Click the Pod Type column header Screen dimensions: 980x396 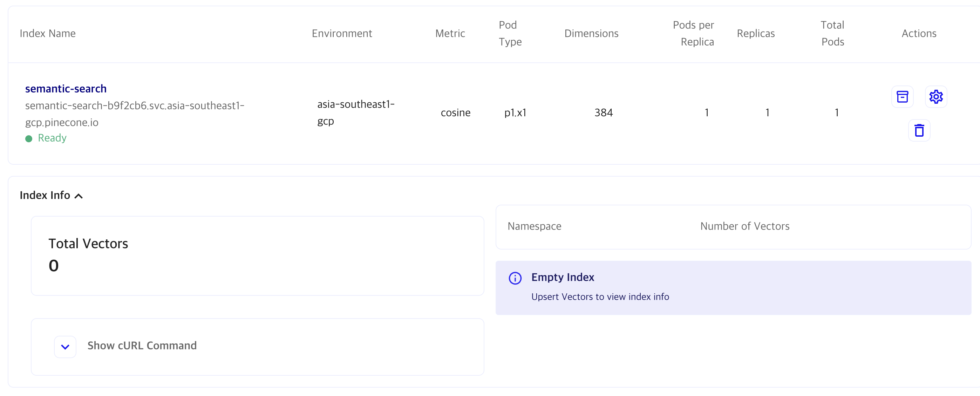click(x=510, y=34)
